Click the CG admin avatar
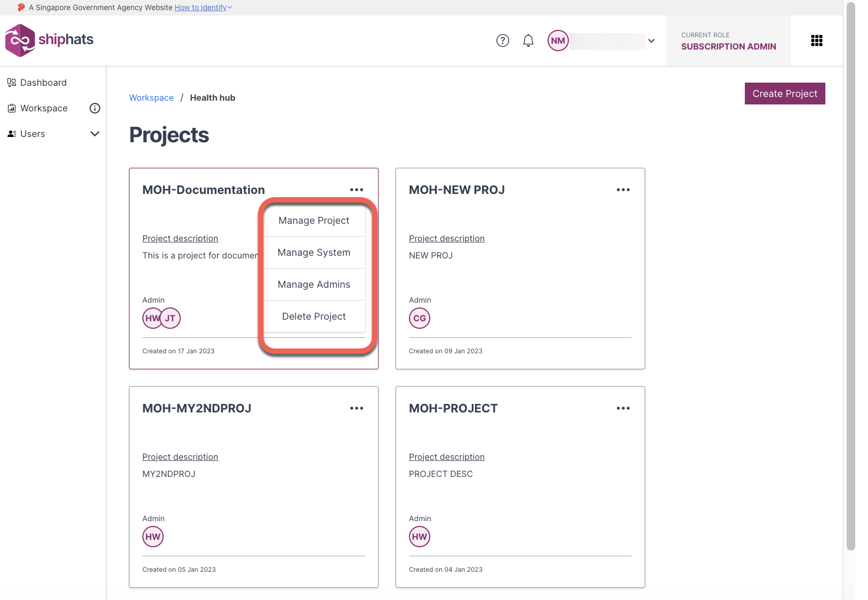 (x=420, y=318)
